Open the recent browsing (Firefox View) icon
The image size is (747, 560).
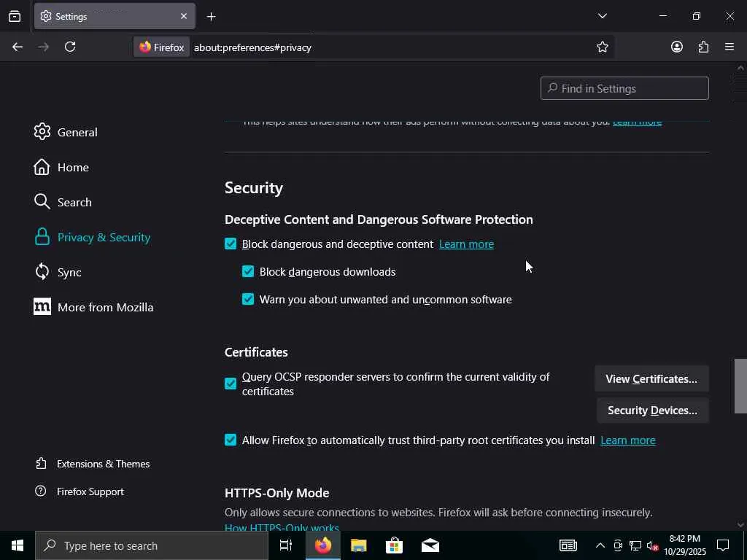point(15,16)
